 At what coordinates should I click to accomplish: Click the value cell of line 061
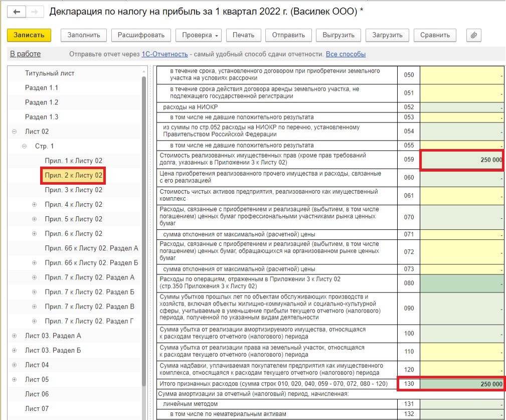pyautogui.click(x=462, y=196)
